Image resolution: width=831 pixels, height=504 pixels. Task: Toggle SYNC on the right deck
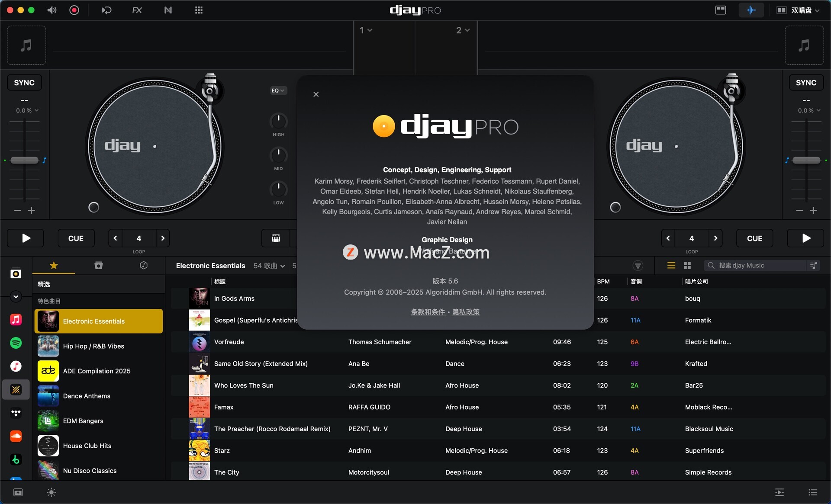point(806,83)
